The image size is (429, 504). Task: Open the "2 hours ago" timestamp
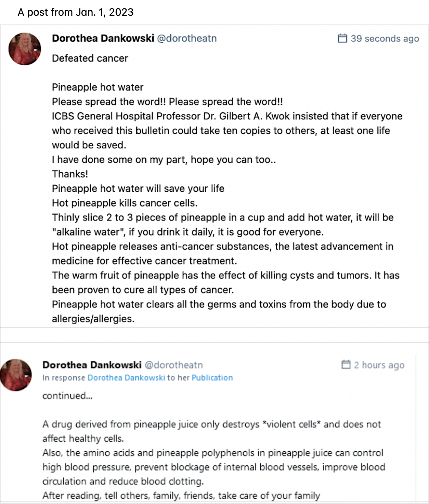[379, 365]
